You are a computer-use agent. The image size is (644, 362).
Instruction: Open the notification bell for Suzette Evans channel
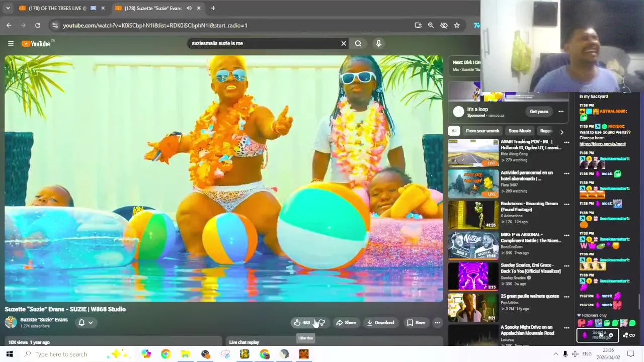coord(82,323)
